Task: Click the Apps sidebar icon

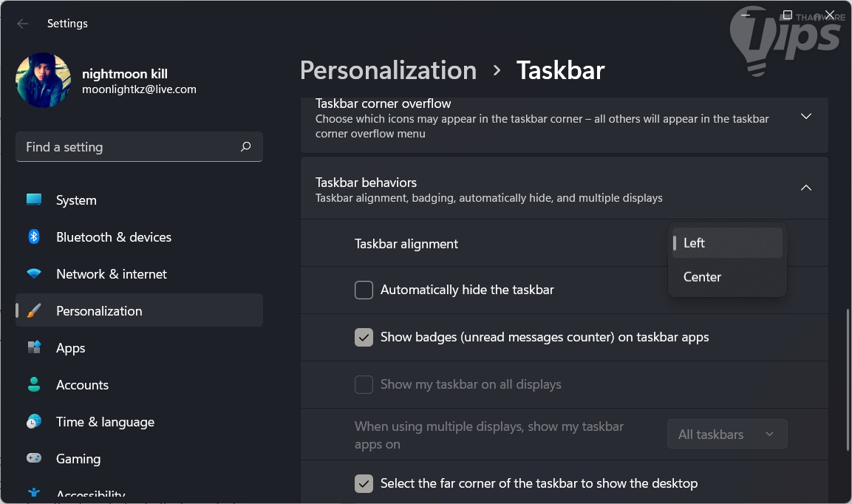Action: point(34,347)
